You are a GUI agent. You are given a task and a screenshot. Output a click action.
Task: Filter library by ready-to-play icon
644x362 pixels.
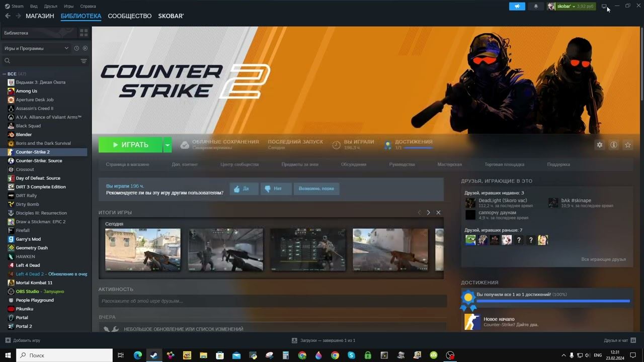tap(85, 48)
